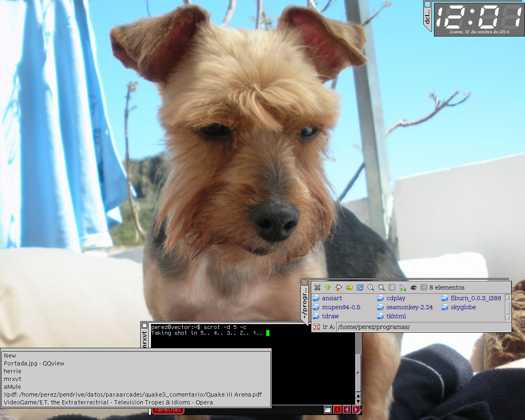Go up one directory with green arrow

(x=328, y=288)
